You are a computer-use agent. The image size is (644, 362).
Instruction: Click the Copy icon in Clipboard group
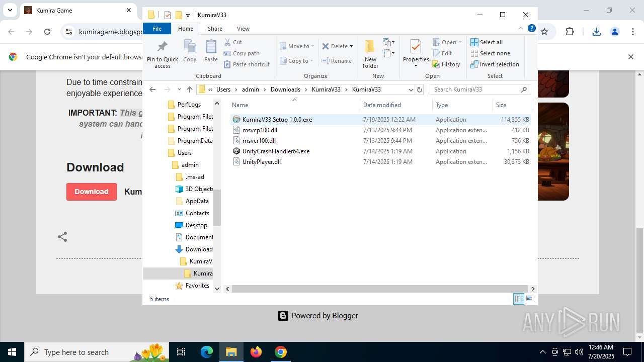[x=190, y=51]
